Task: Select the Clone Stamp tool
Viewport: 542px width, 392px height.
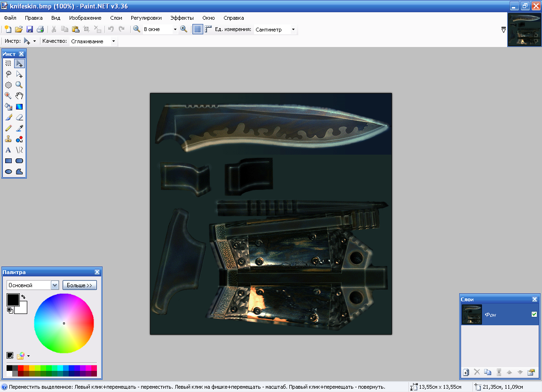Action: click(x=8, y=139)
